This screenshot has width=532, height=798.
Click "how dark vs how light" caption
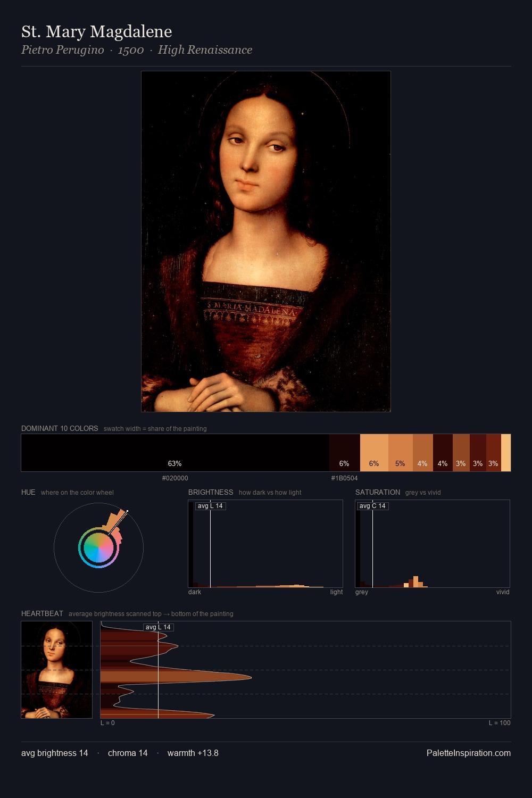coord(270,493)
